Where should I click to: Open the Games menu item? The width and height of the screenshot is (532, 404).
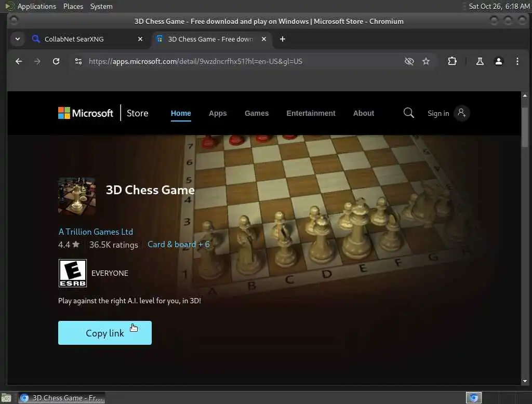tap(257, 113)
